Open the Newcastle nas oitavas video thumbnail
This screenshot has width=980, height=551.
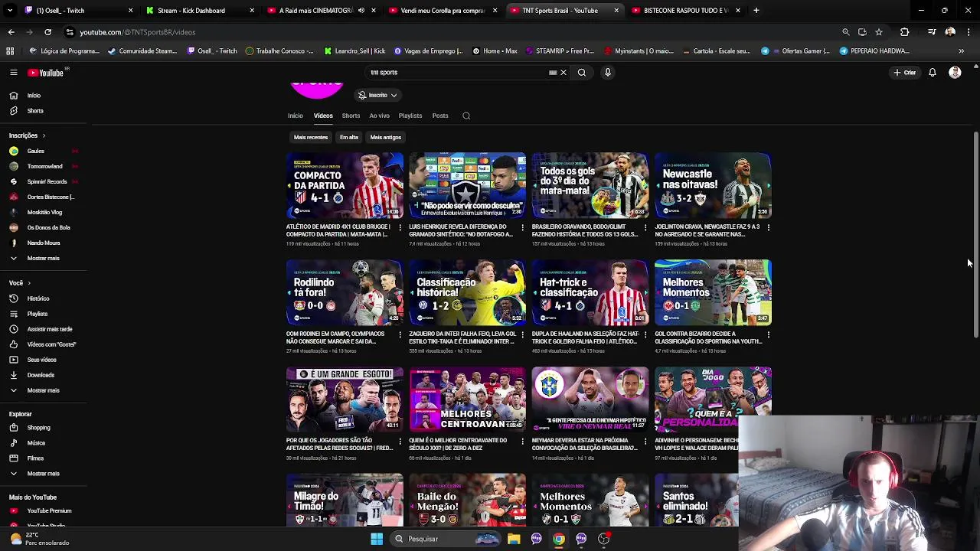(713, 185)
